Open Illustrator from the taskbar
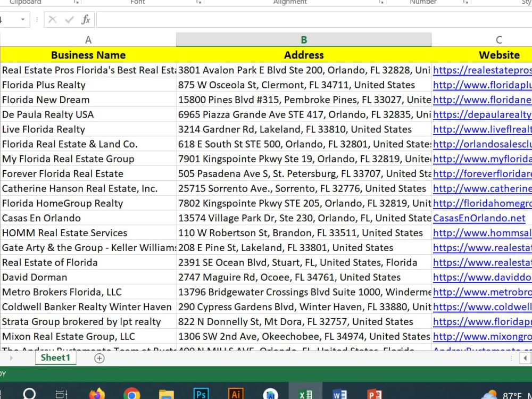The height and width of the screenshot is (399, 532). tap(236, 394)
